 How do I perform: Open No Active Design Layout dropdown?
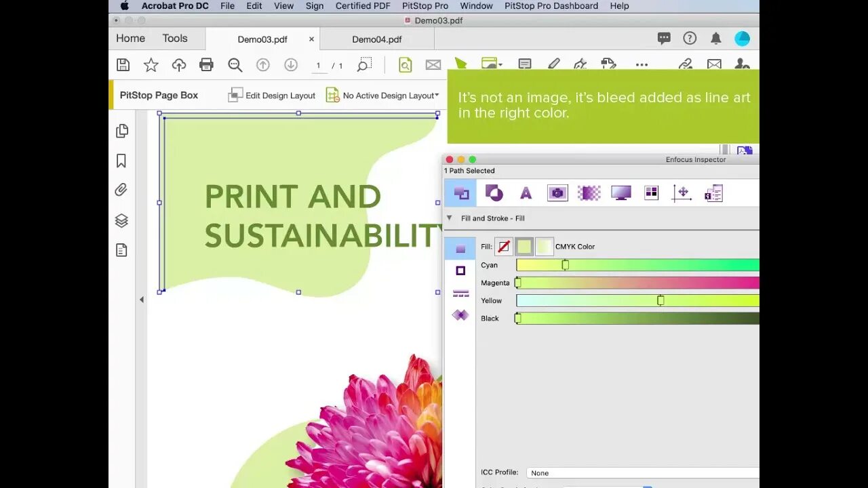point(382,96)
